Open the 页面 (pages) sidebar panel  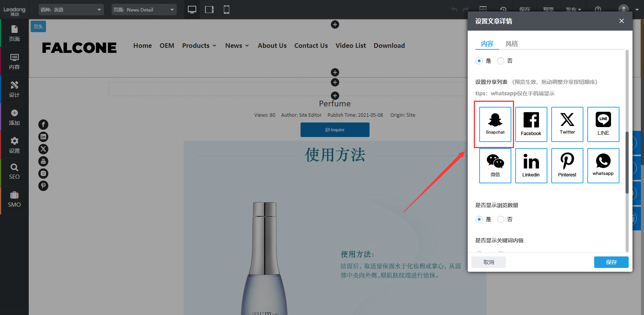coord(14,33)
